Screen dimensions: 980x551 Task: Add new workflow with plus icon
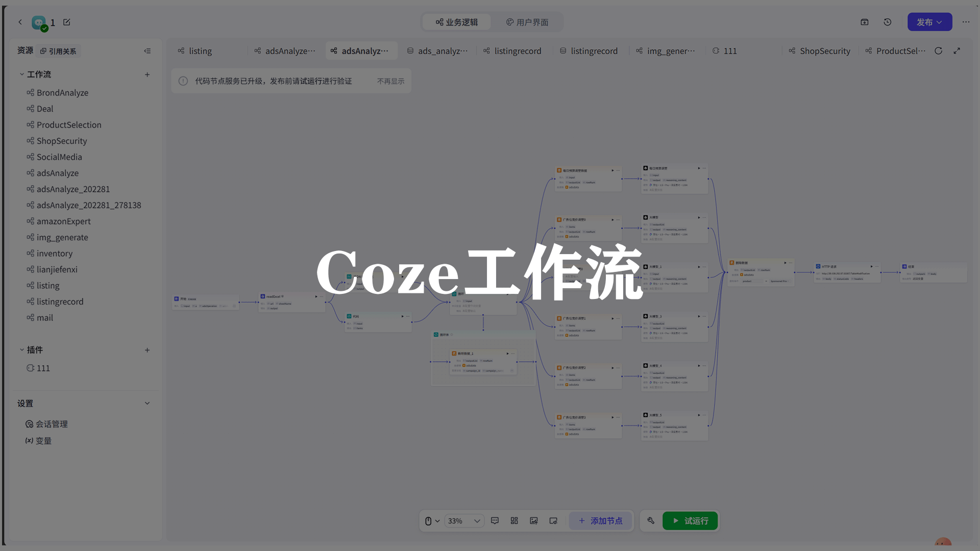pyautogui.click(x=148, y=74)
